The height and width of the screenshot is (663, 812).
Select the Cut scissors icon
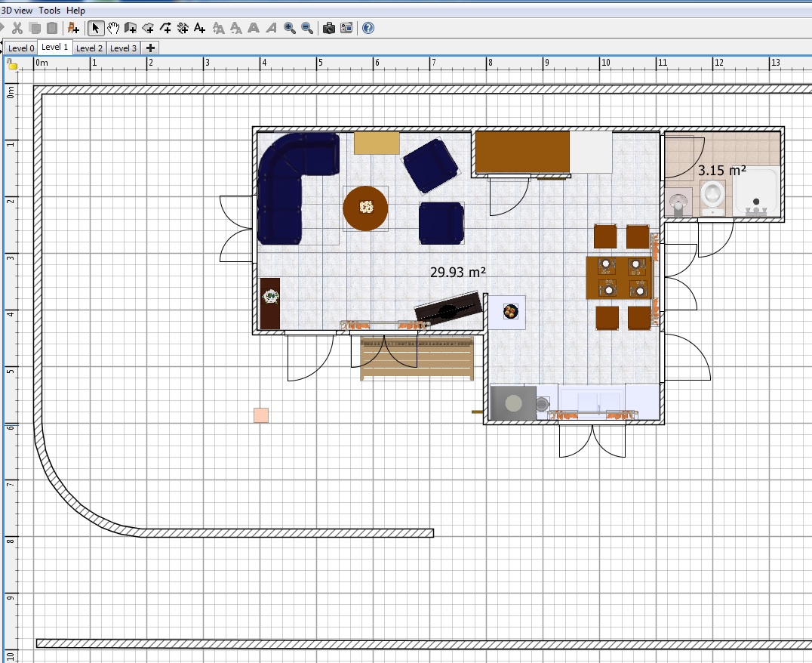pos(17,28)
